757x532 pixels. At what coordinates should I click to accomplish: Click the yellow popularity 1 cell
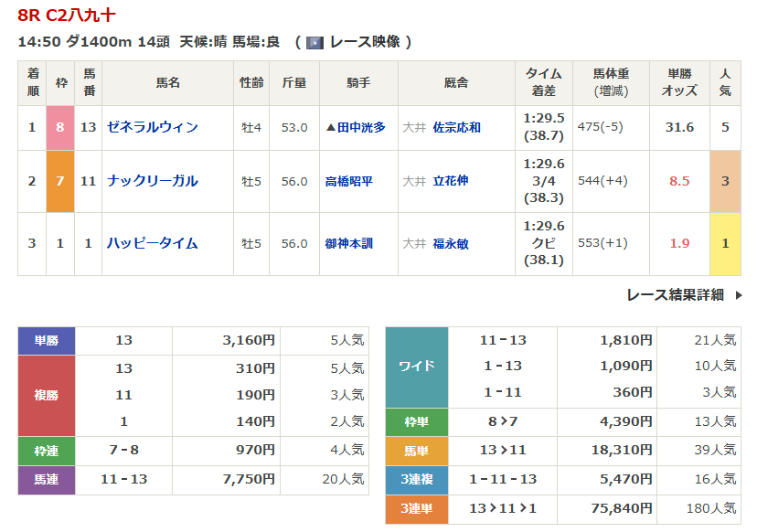coord(725,243)
